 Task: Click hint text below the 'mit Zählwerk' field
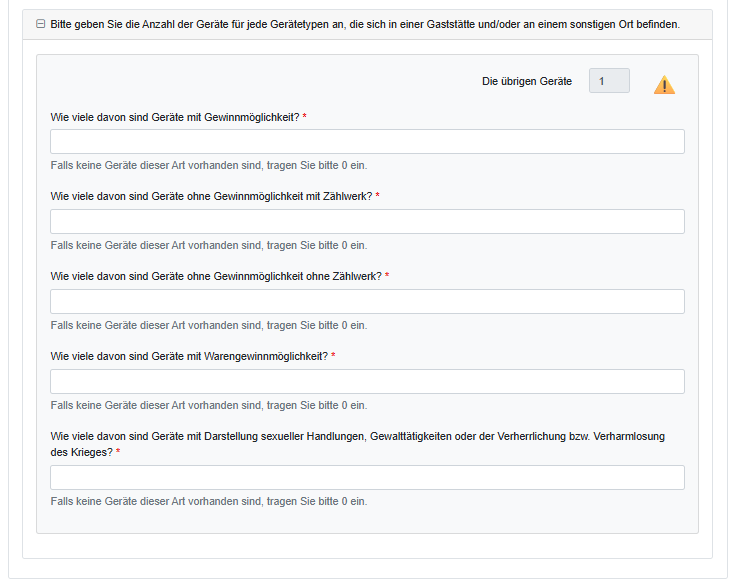pos(208,245)
